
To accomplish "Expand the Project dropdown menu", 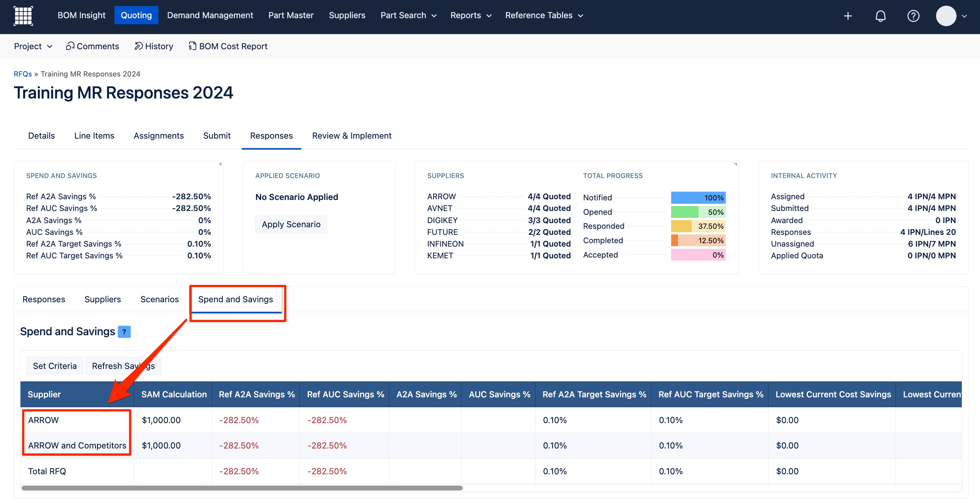I will [33, 46].
